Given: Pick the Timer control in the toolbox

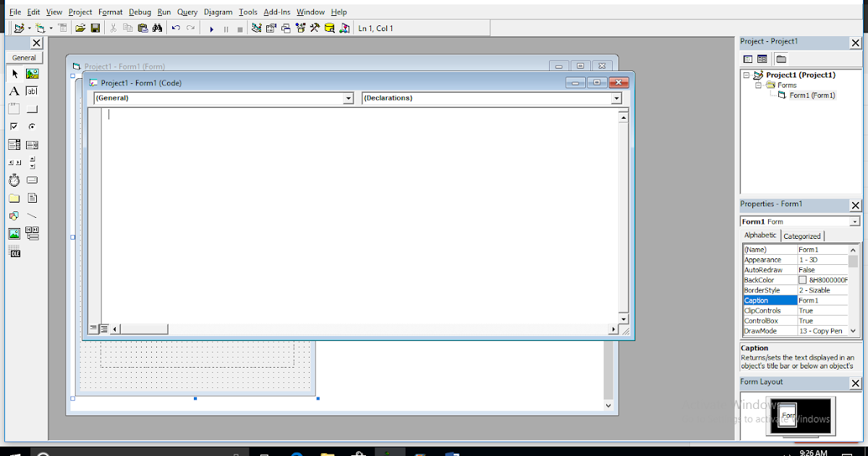Looking at the screenshot, I should click(14, 180).
